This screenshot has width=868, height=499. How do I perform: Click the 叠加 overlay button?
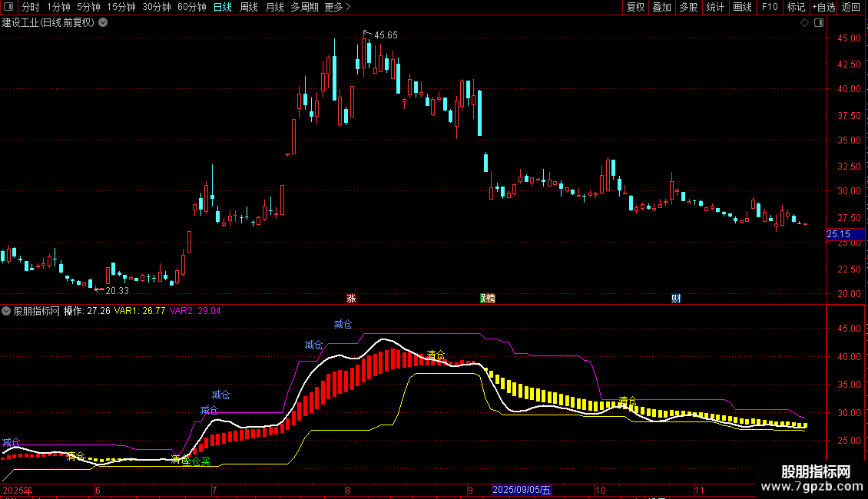tap(661, 7)
